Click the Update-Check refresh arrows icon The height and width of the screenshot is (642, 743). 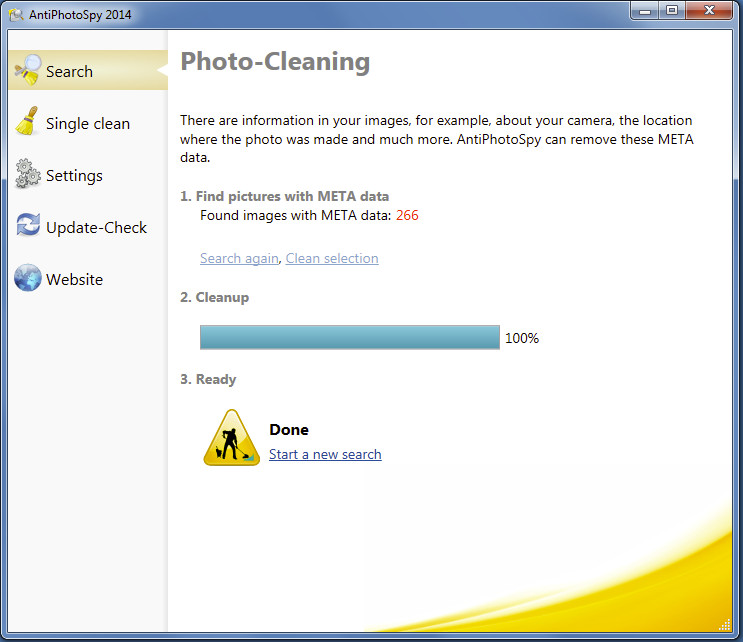[28, 225]
